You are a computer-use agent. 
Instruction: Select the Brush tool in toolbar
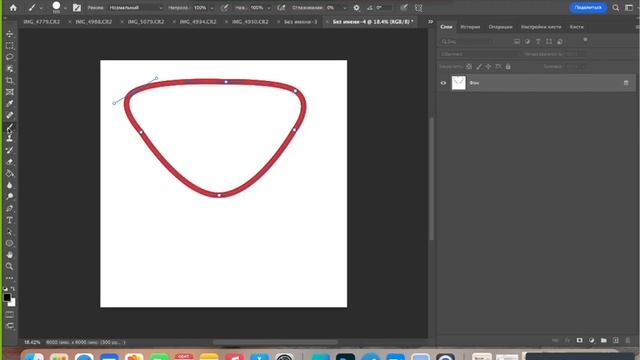tap(9, 127)
